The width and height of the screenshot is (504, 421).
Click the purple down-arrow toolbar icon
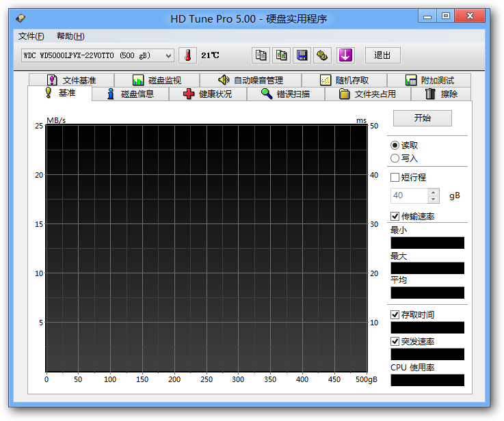[345, 55]
